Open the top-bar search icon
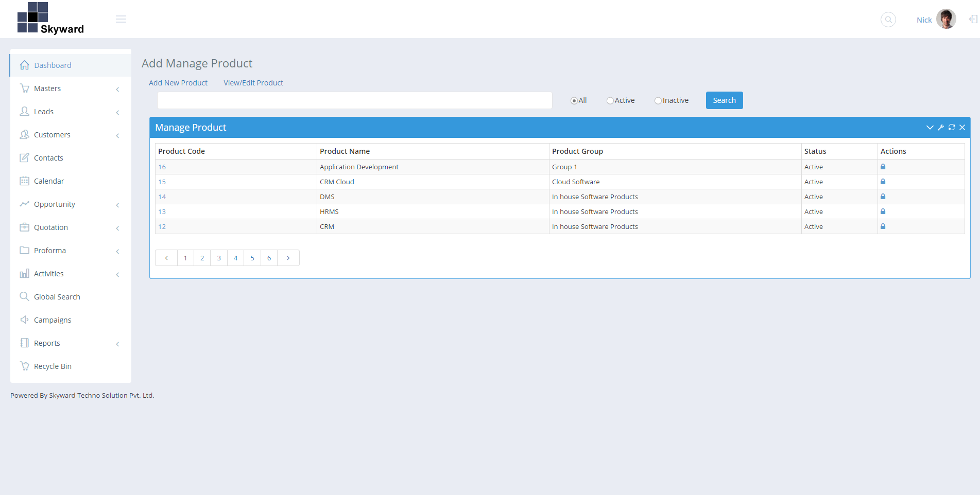 pos(888,20)
